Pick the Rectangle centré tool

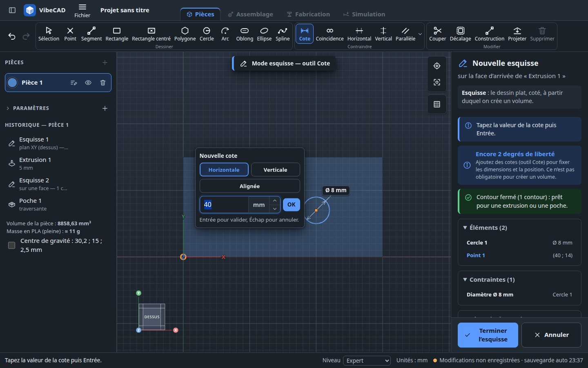point(151,34)
